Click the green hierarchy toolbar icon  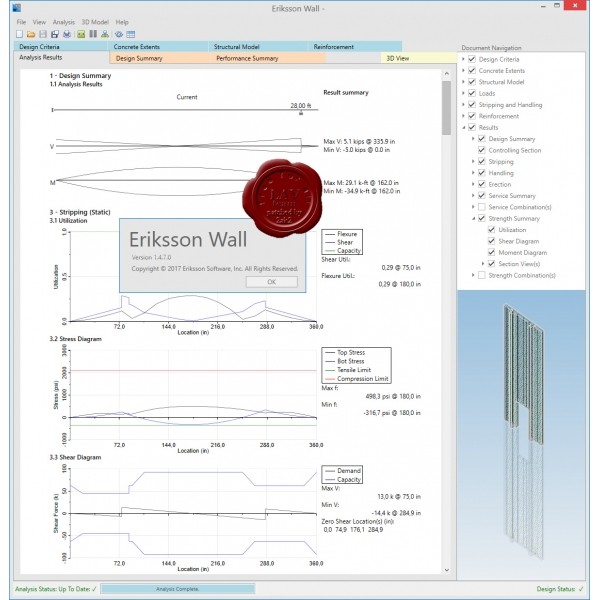[x=105, y=34]
